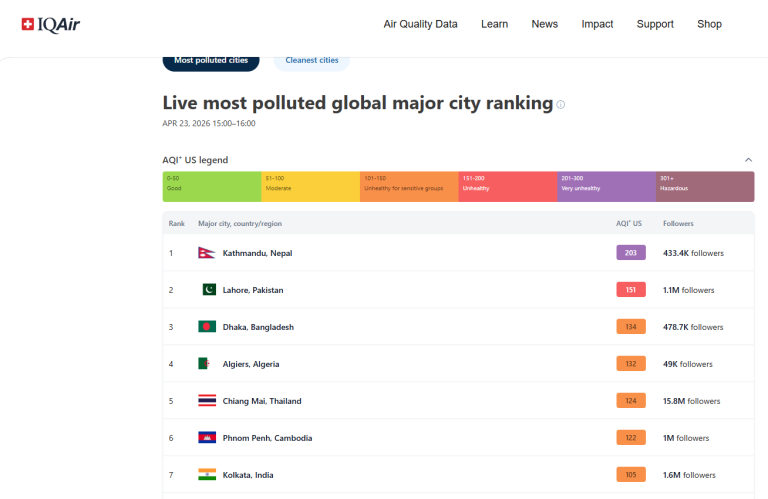Click the info icon beside ranking title
The height and width of the screenshot is (499, 768).
(x=561, y=104)
